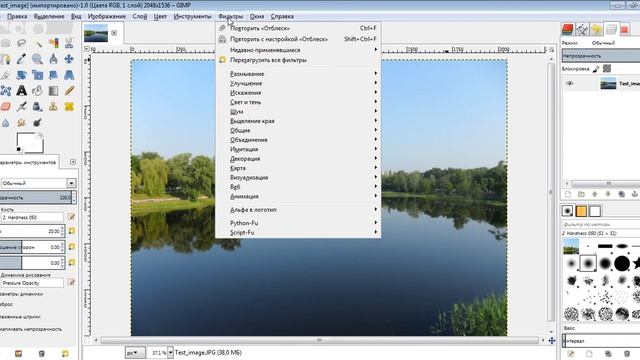Expand Недавно применявшиеся submenu

298,50
